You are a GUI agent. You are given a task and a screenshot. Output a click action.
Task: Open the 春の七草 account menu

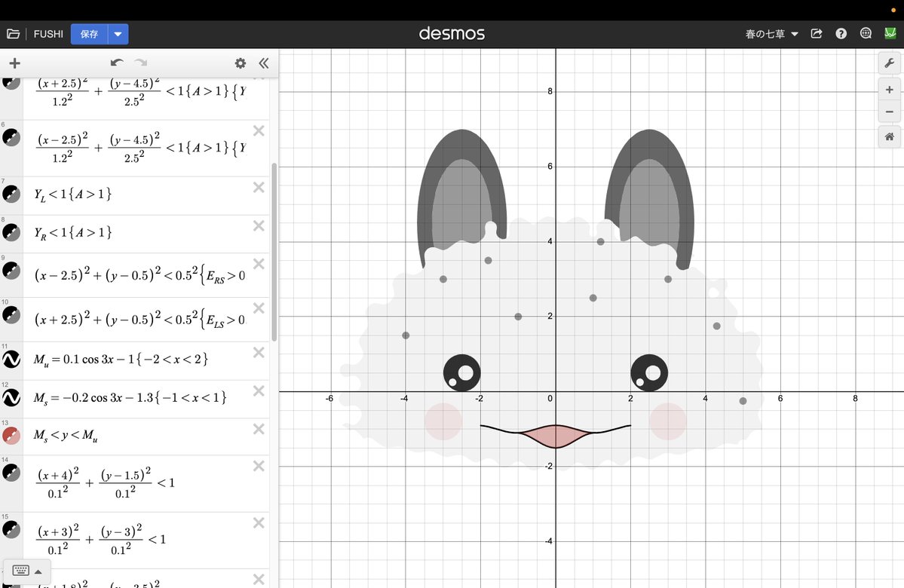[x=771, y=34]
